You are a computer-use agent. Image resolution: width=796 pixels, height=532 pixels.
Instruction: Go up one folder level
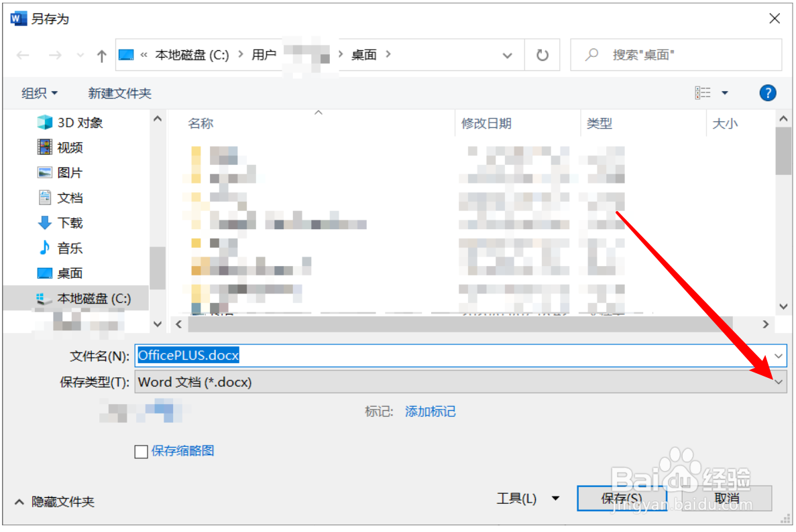[x=101, y=55]
